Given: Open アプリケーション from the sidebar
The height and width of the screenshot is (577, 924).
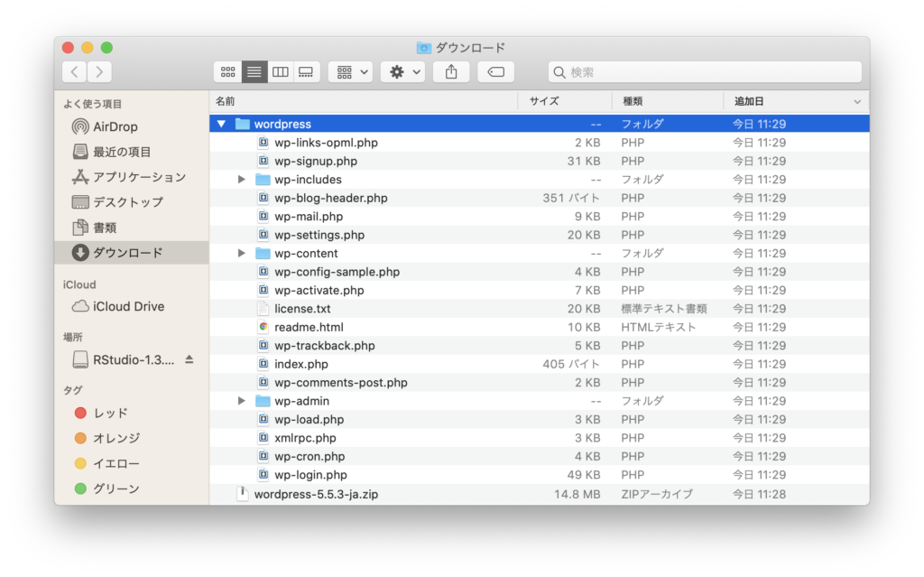Looking at the screenshot, I should coord(117,177).
